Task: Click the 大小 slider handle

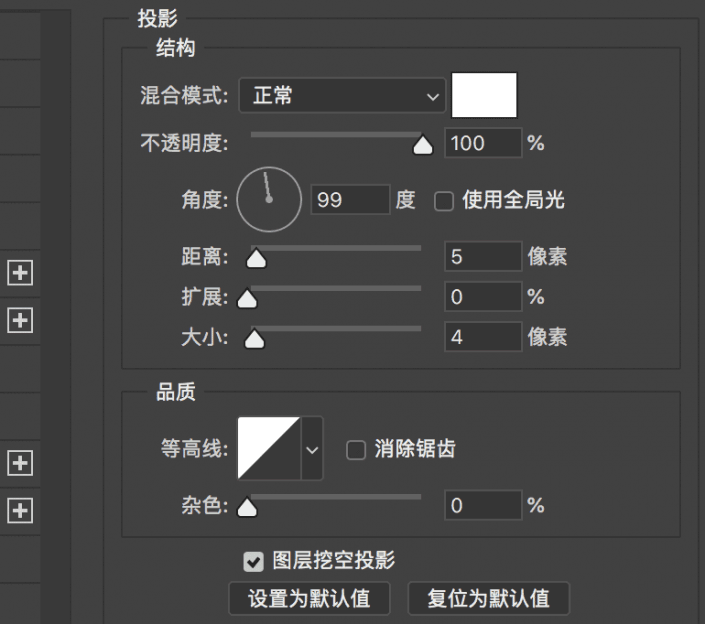Action: tap(254, 339)
